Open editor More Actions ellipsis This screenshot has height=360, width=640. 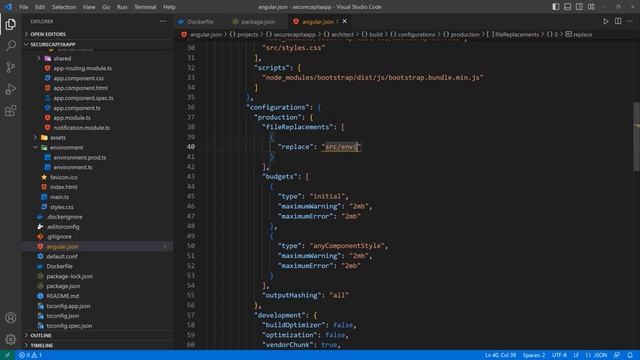click(630, 21)
